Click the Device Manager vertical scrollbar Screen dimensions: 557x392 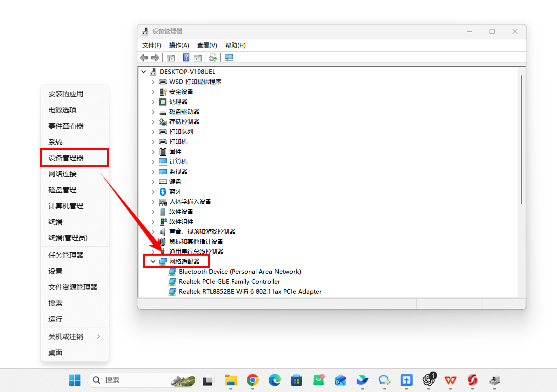[x=522, y=140]
